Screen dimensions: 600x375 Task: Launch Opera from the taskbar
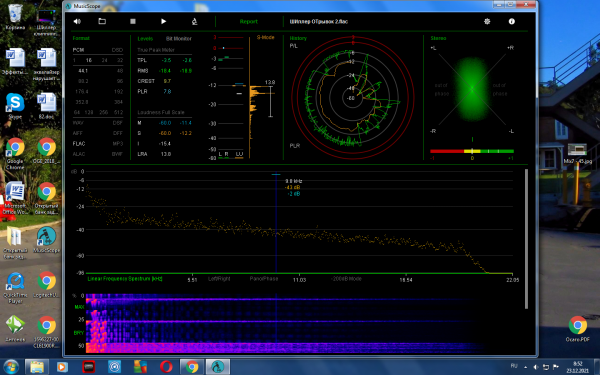166,367
